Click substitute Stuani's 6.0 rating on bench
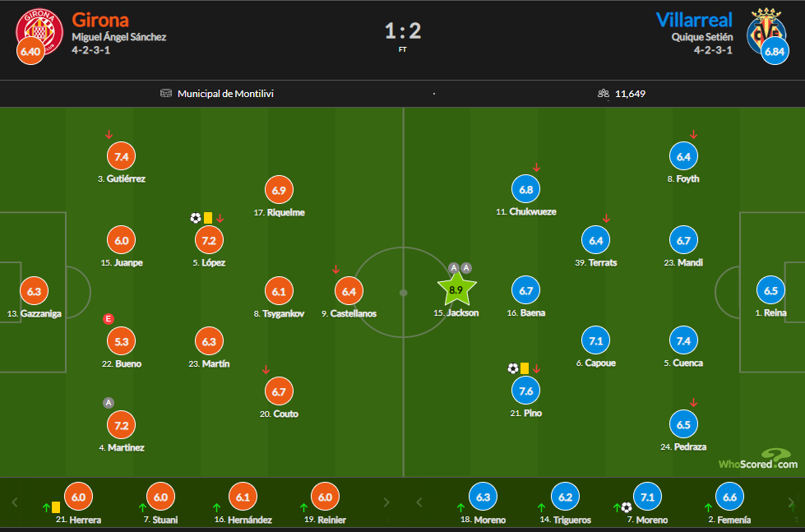This screenshot has width=805, height=532. (x=160, y=497)
